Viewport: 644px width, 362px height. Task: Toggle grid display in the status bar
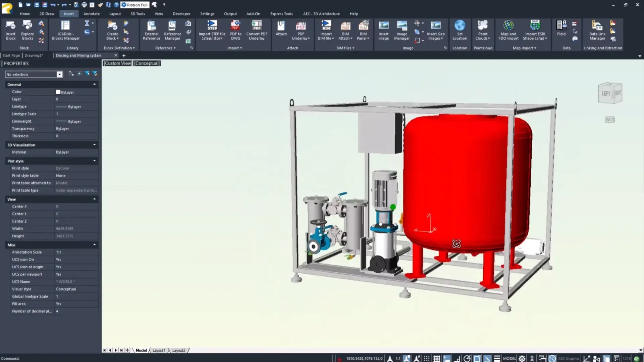437,358
